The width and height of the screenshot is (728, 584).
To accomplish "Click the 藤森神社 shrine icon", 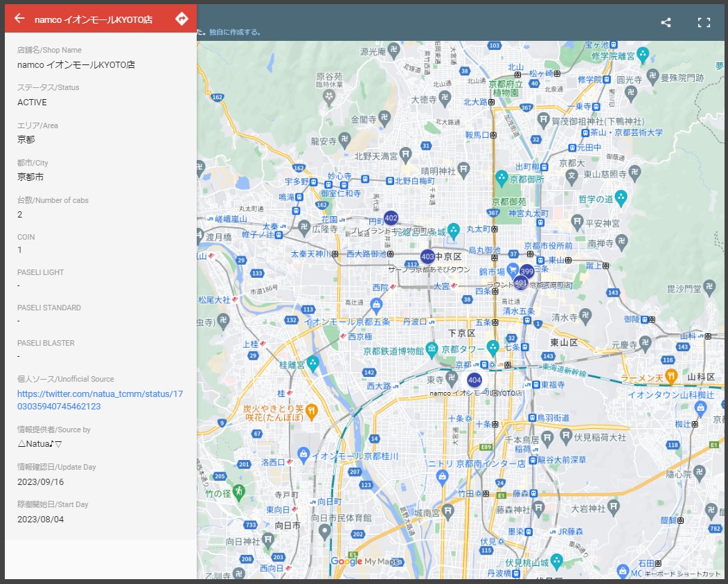I will click(x=538, y=508).
